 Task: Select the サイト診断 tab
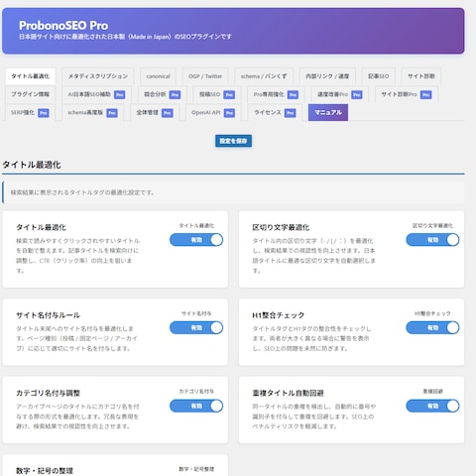click(420, 76)
